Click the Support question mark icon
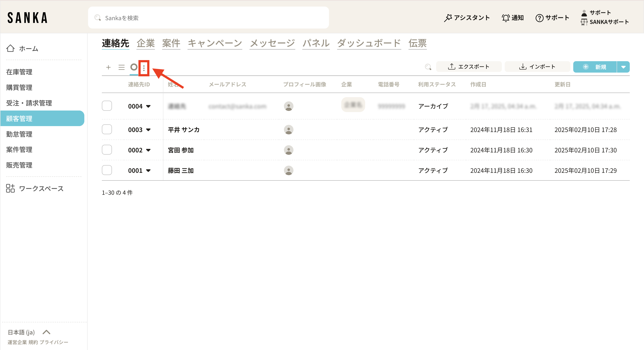The image size is (644, 350). pyautogui.click(x=539, y=18)
